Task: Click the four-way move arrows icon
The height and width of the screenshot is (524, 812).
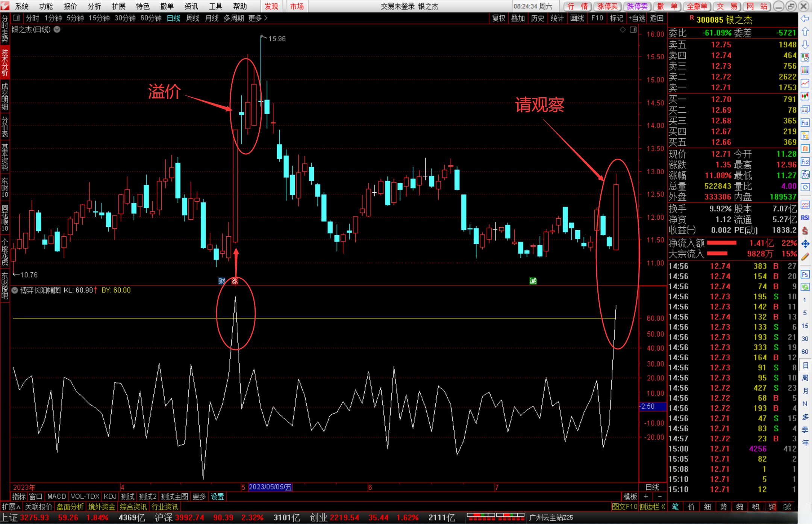Action: tap(805, 244)
